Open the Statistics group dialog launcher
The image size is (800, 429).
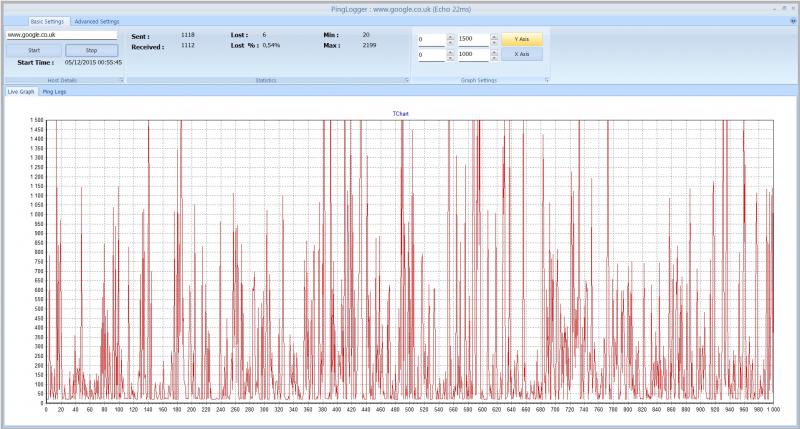(x=404, y=79)
